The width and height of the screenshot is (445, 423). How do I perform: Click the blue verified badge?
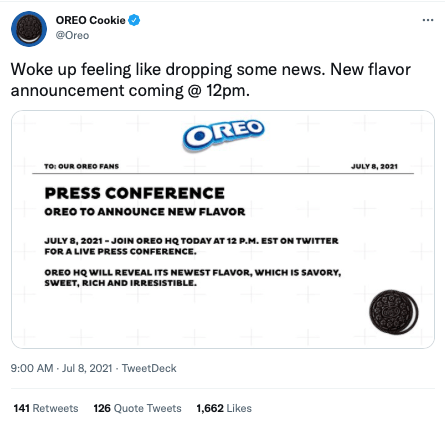tap(134, 20)
